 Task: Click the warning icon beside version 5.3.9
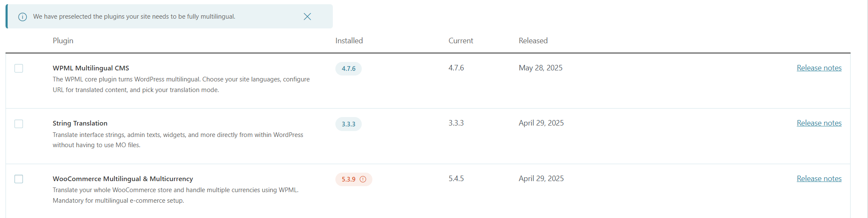click(x=363, y=179)
